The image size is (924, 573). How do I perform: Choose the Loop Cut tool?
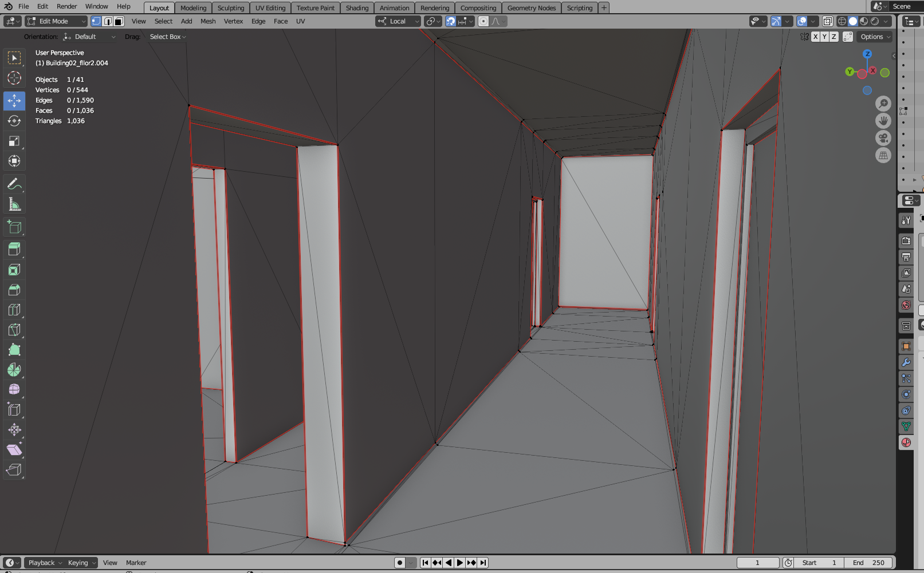pos(14,310)
